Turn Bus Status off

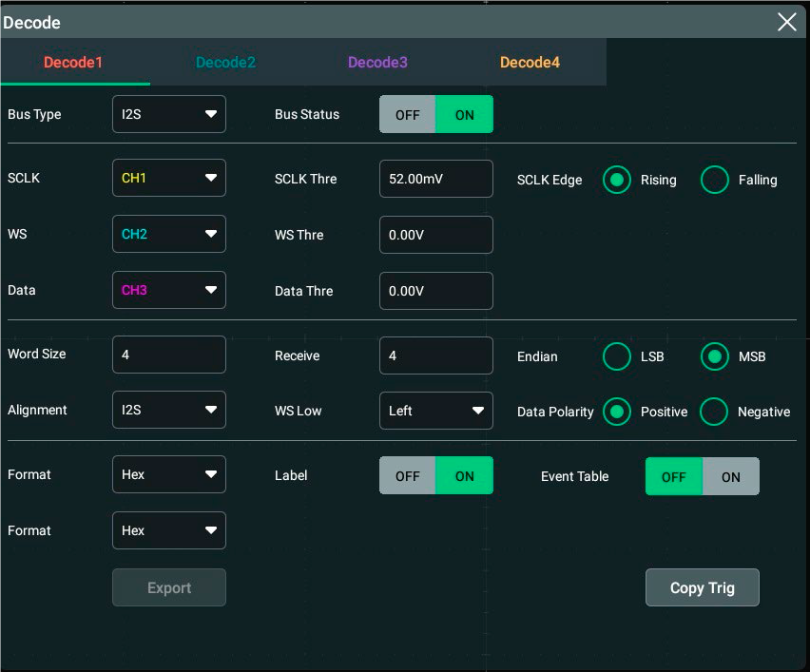click(x=408, y=114)
